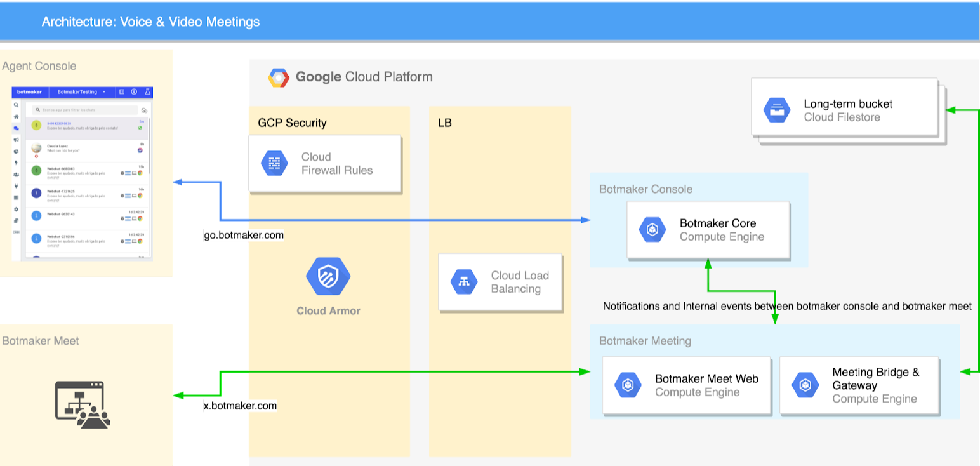Select the Cloud Load Balancing icon

pos(464,282)
